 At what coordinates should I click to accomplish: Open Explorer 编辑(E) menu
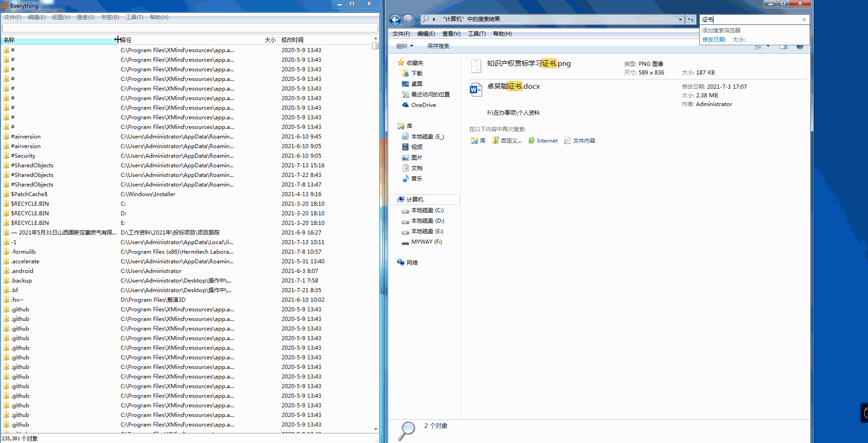426,33
